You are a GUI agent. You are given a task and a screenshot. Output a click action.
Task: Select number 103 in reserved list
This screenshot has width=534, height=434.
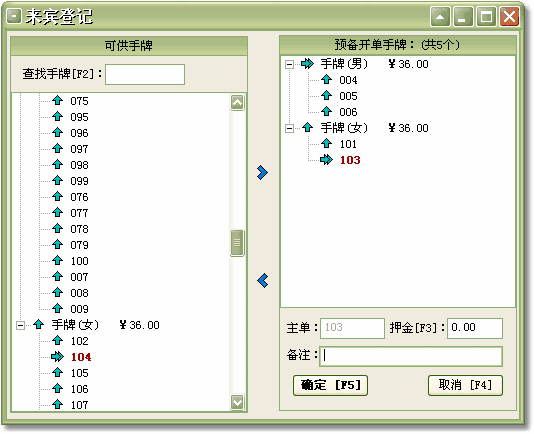point(350,160)
